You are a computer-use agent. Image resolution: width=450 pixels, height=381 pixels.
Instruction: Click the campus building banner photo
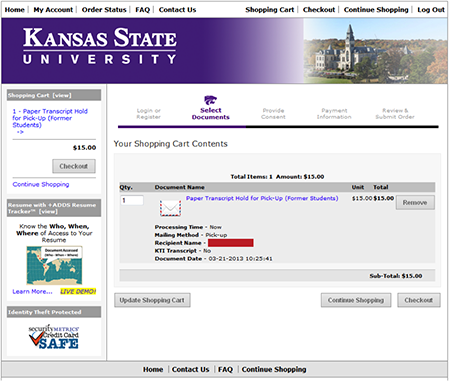(x=375, y=50)
